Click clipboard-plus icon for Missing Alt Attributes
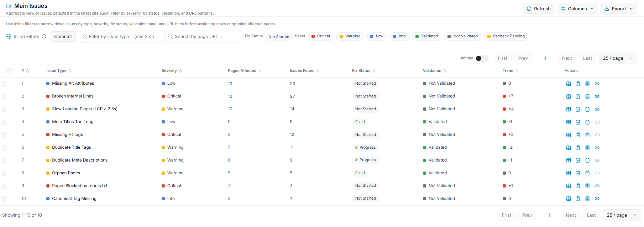Screen dimensions: 644x227 (x=578, y=84)
